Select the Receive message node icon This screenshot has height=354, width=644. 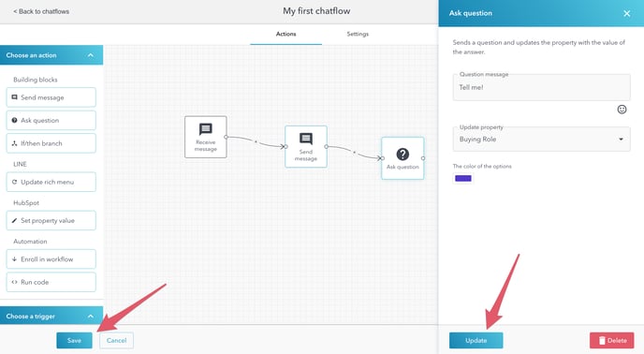pyautogui.click(x=205, y=129)
